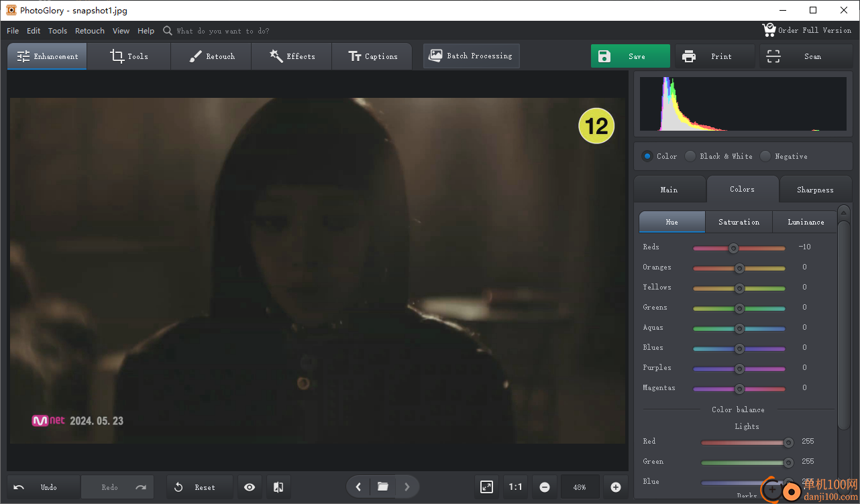Click the green Save button
The image size is (860, 504).
(630, 56)
